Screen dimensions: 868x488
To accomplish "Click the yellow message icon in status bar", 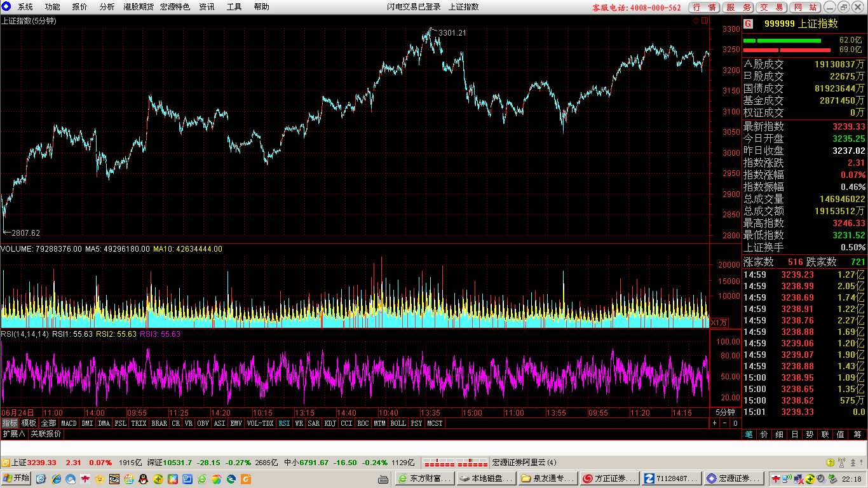I will [831, 463].
